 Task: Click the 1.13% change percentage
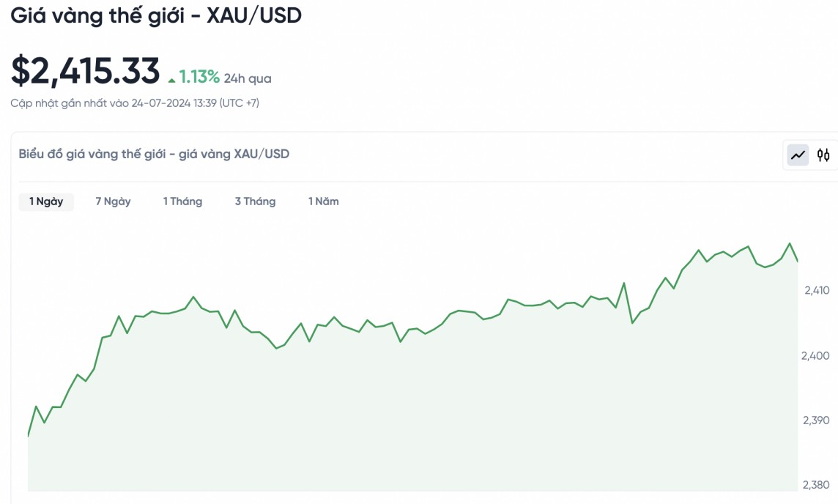[199, 76]
